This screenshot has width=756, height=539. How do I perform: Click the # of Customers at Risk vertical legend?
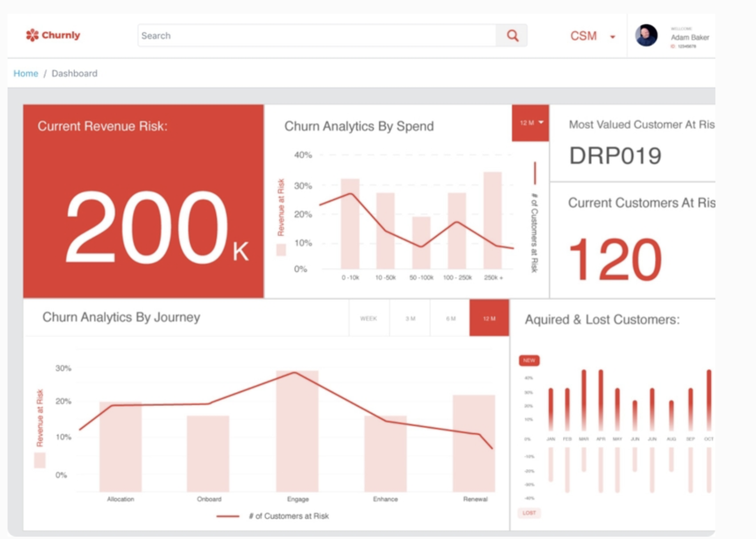534,217
